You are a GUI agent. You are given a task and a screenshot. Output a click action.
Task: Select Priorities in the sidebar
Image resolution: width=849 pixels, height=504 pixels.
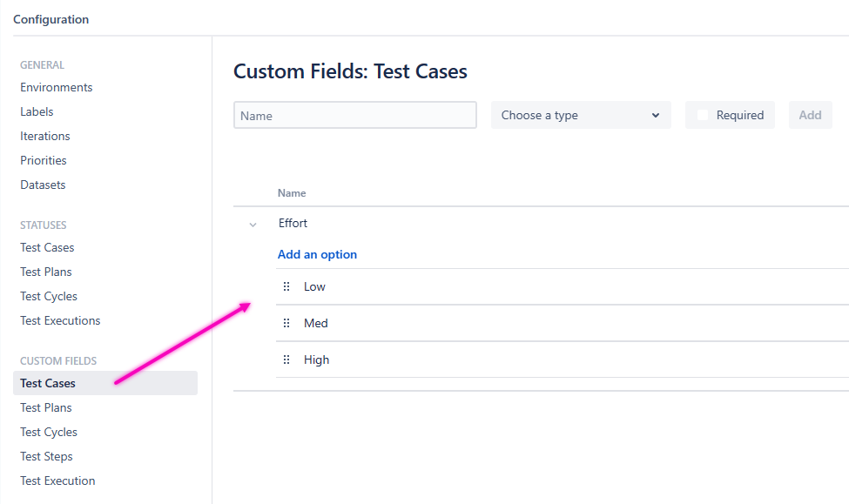click(x=44, y=160)
